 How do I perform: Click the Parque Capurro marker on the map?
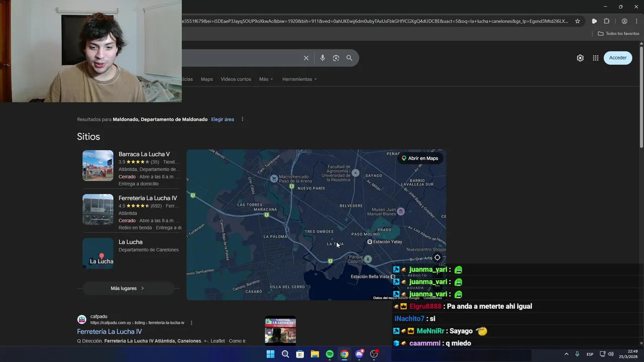coord(368,259)
